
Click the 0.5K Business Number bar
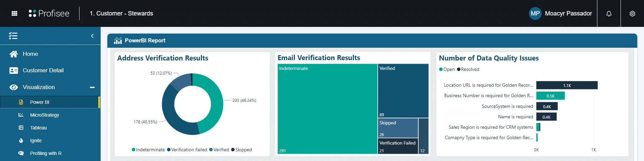coord(550,96)
